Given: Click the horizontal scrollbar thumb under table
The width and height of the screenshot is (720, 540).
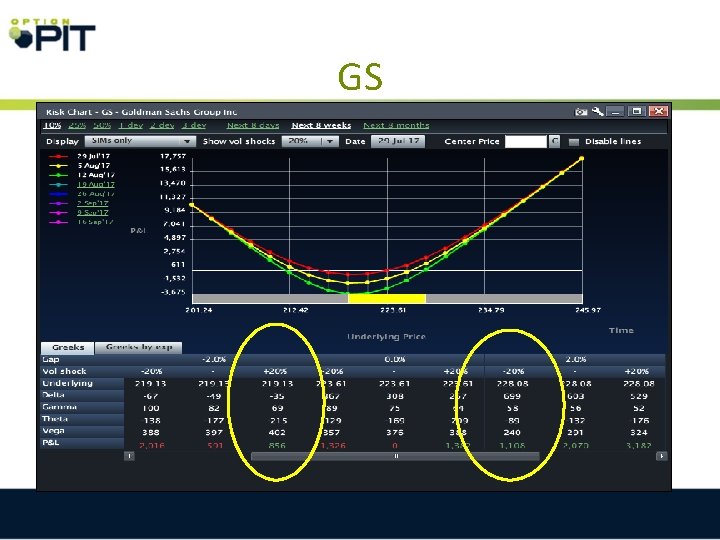Looking at the screenshot, I should pos(395,456).
